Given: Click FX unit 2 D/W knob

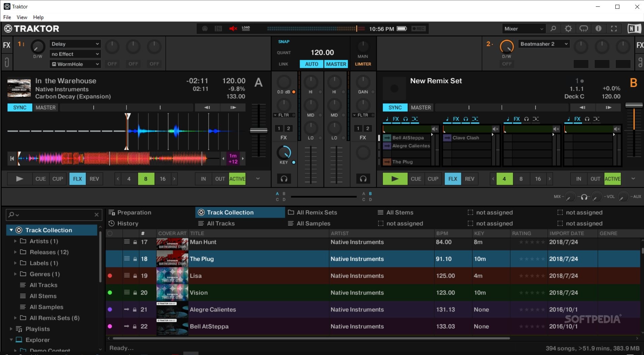Looking at the screenshot, I should pos(507,46).
